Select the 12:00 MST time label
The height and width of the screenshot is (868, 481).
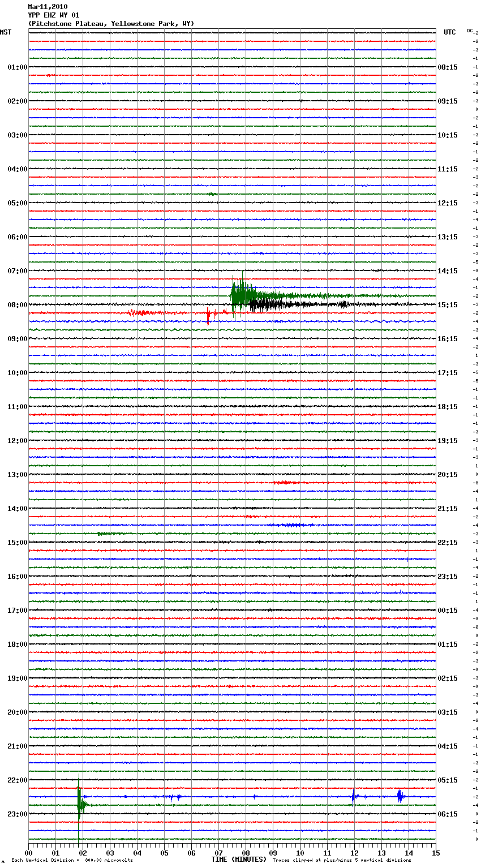pos(18,441)
